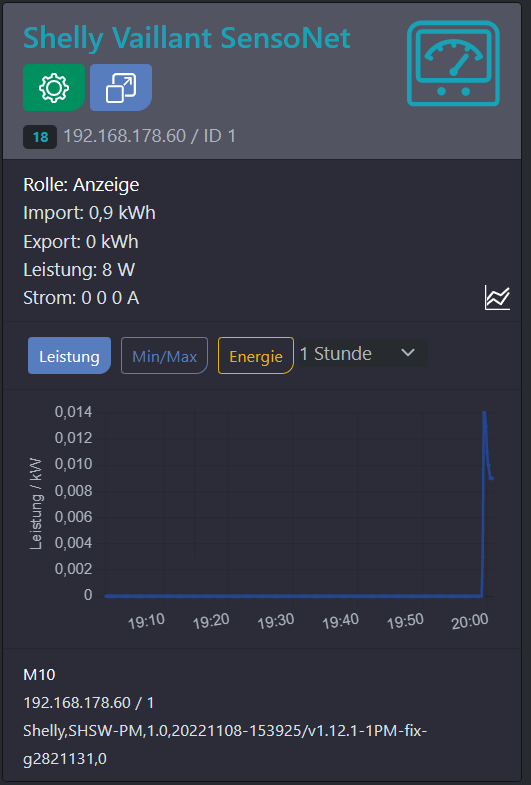Click the 20:00 label on the time axis
531x785 pixels.
pyautogui.click(x=469, y=621)
